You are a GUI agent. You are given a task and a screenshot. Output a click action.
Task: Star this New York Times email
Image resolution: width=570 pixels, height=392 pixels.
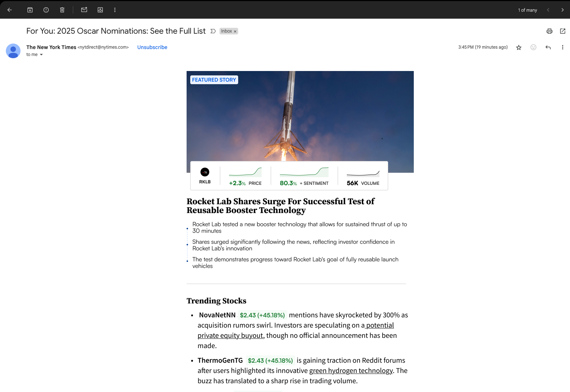518,47
